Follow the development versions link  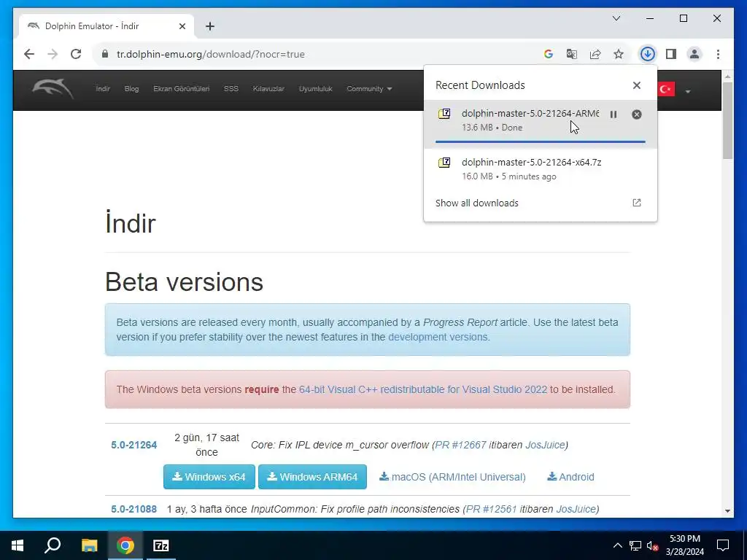tap(438, 337)
